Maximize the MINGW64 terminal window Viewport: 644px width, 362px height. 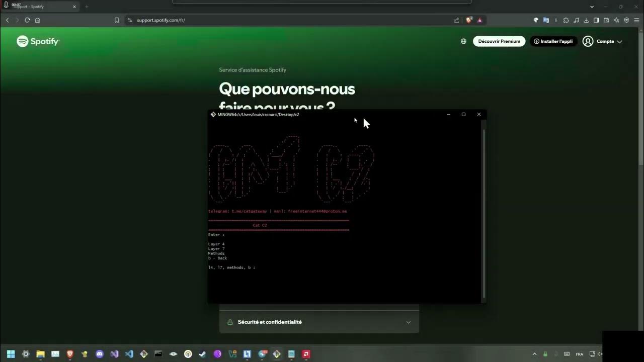463,114
